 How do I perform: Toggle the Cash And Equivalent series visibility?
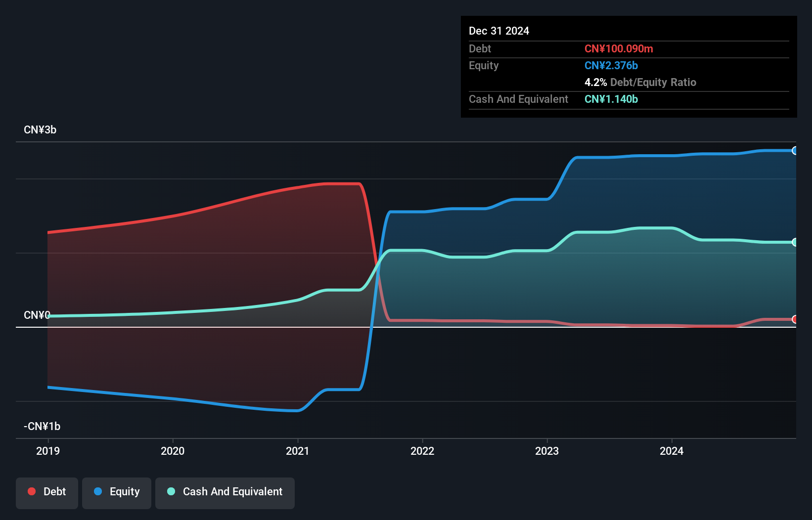tap(225, 491)
